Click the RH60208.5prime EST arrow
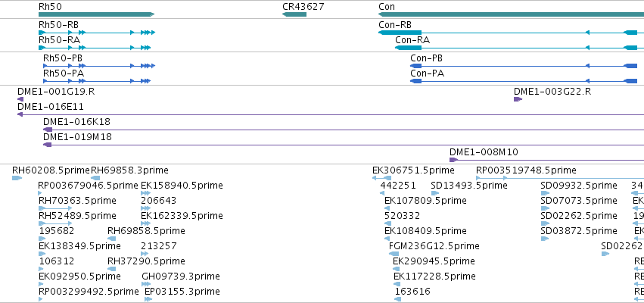This screenshot has width=644, height=303. pyautogui.click(x=17, y=178)
